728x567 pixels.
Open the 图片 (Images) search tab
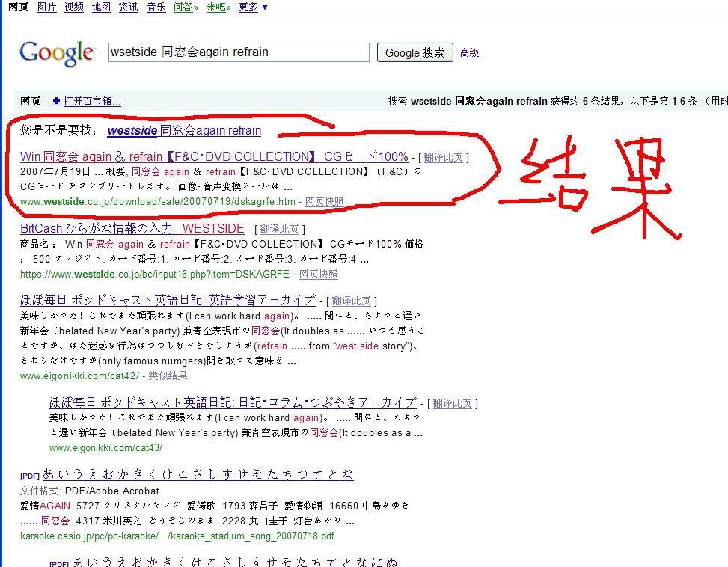[x=46, y=7]
